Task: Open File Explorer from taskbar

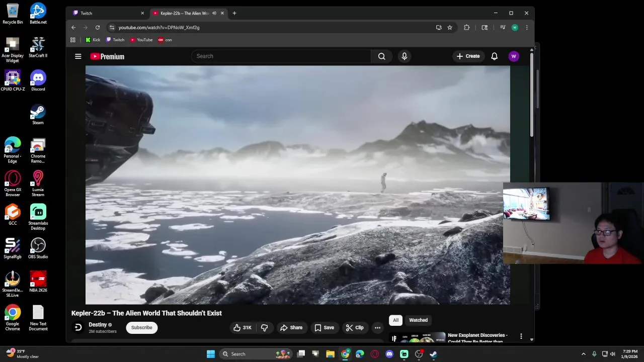Action: [x=331, y=354]
